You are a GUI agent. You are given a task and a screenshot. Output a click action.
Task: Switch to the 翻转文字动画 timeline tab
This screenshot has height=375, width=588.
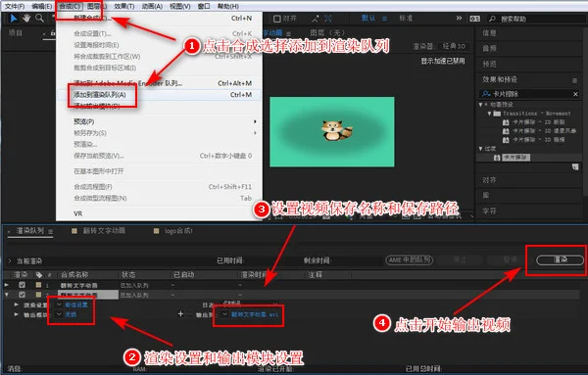pyautogui.click(x=104, y=231)
